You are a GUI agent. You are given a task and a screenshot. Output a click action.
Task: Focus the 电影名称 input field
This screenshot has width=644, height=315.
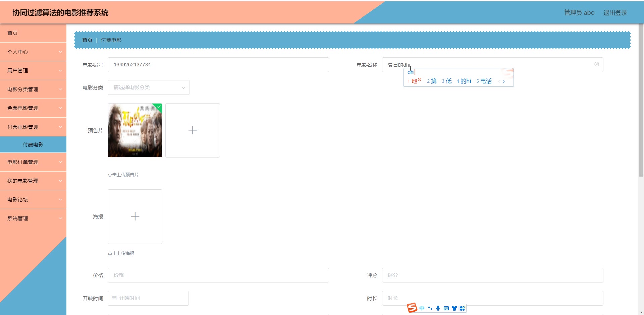click(492, 65)
